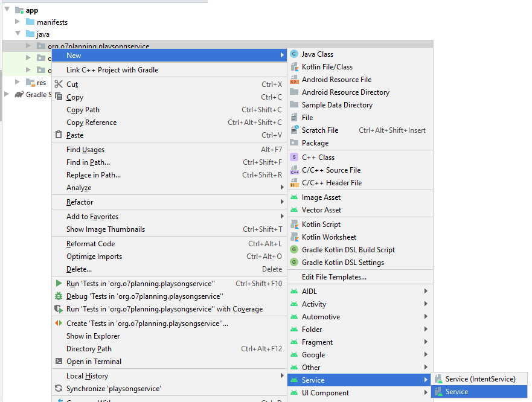Screen dimensions: 532x402
Task: Expand the res folder node
Action: pyautogui.click(x=18, y=81)
